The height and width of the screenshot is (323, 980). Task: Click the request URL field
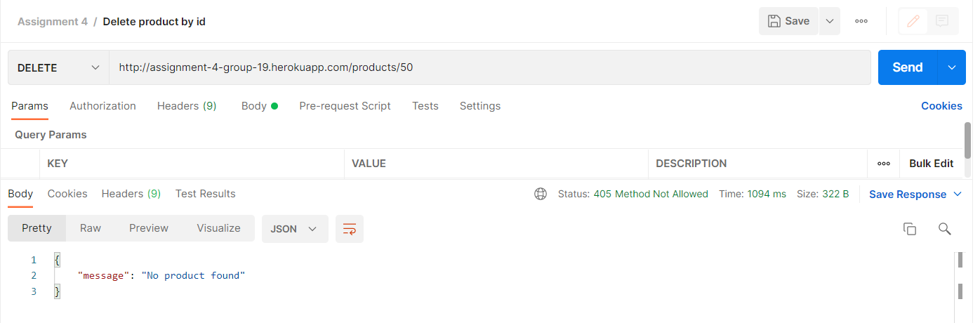pyautogui.click(x=490, y=67)
